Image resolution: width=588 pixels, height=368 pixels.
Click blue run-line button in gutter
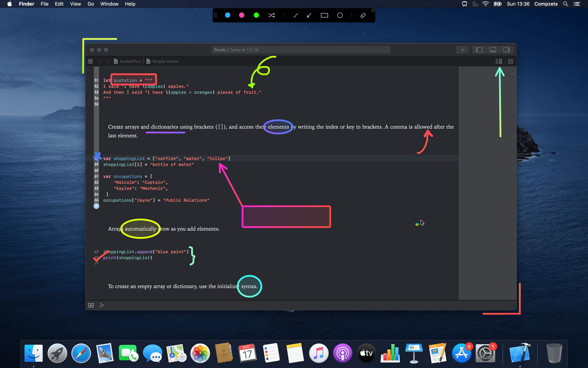(x=96, y=206)
